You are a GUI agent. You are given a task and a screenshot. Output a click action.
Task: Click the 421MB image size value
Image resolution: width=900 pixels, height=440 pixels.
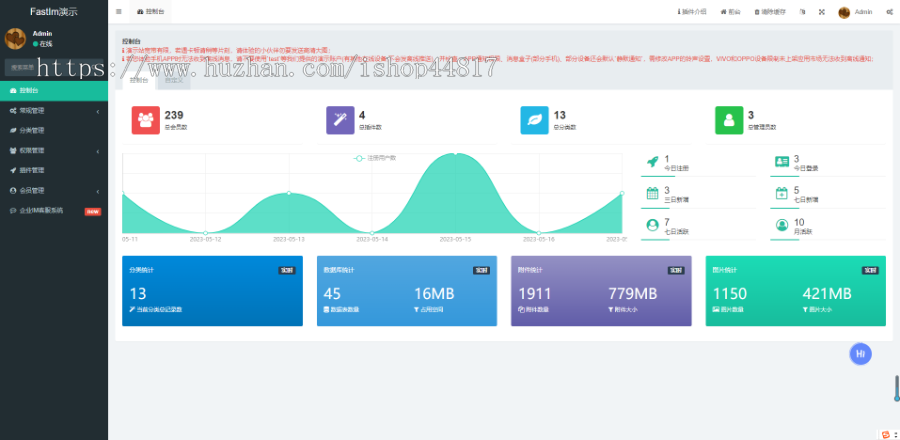pyautogui.click(x=827, y=294)
